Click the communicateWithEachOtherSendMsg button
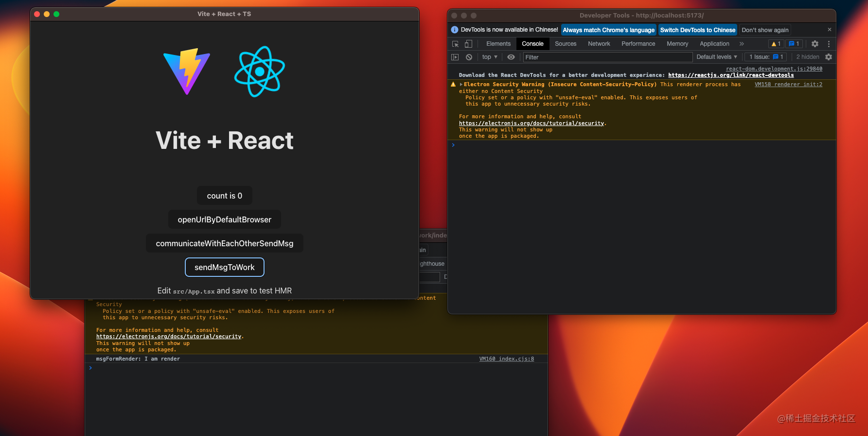Screen dimensions: 868x436 pyautogui.click(x=225, y=243)
